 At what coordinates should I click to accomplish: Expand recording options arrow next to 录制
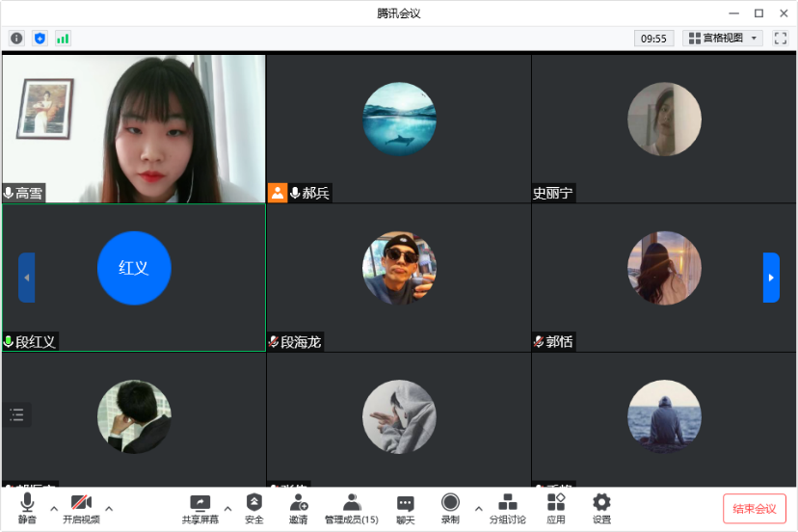click(478, 508)
